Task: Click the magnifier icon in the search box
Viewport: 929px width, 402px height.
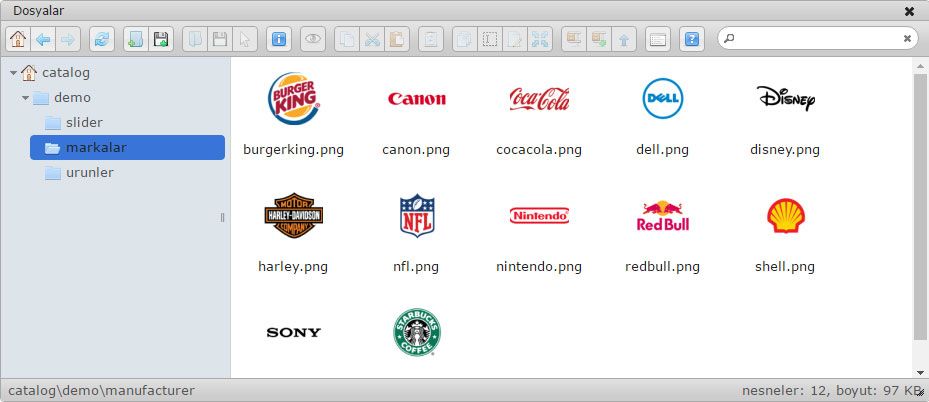Action: click(729, 38)
